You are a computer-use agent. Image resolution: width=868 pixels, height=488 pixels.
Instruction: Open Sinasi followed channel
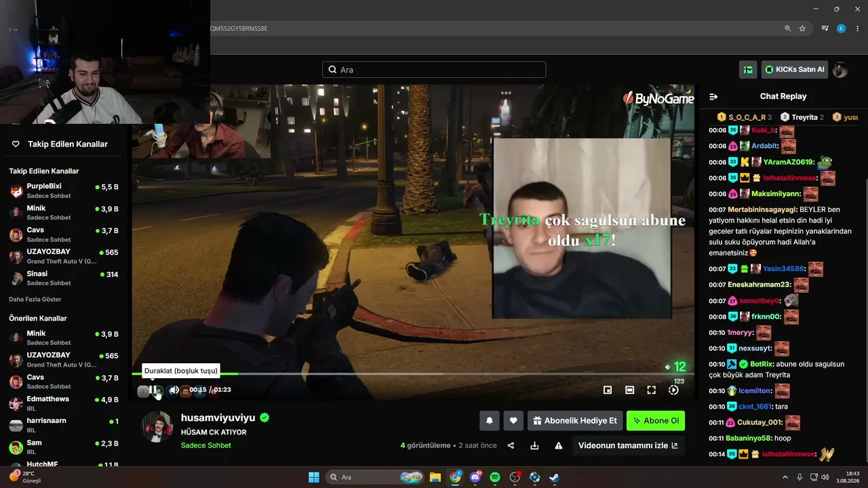pyautogui.click(x=64, y=278)
